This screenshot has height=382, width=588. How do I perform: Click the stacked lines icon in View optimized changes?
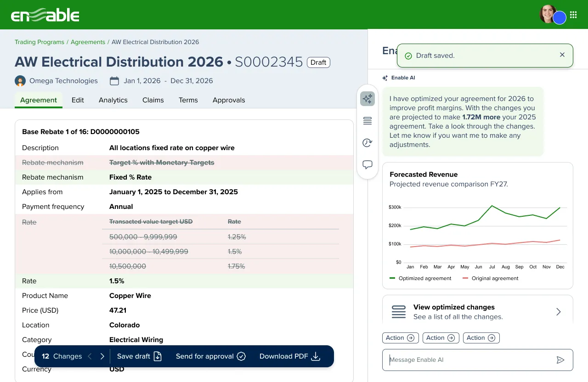tap(399, 312)
